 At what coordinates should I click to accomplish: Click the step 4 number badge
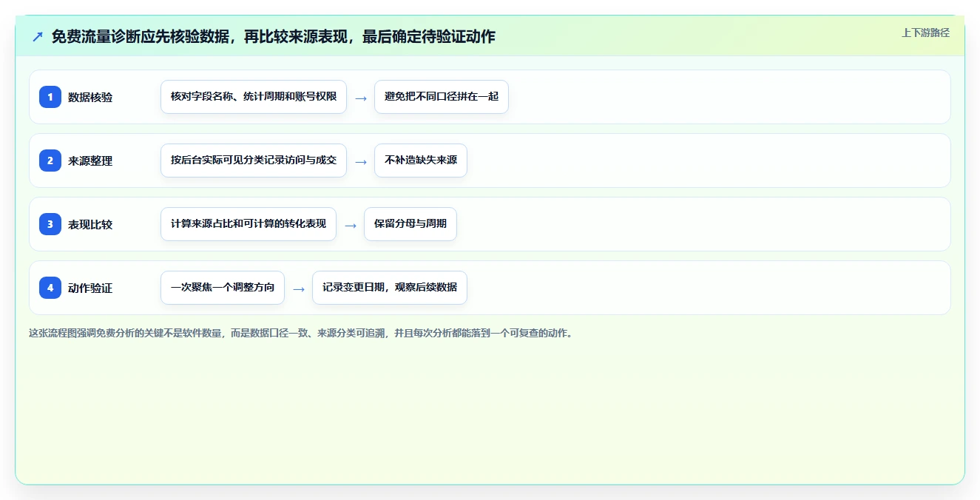click(x=50, y=288)
